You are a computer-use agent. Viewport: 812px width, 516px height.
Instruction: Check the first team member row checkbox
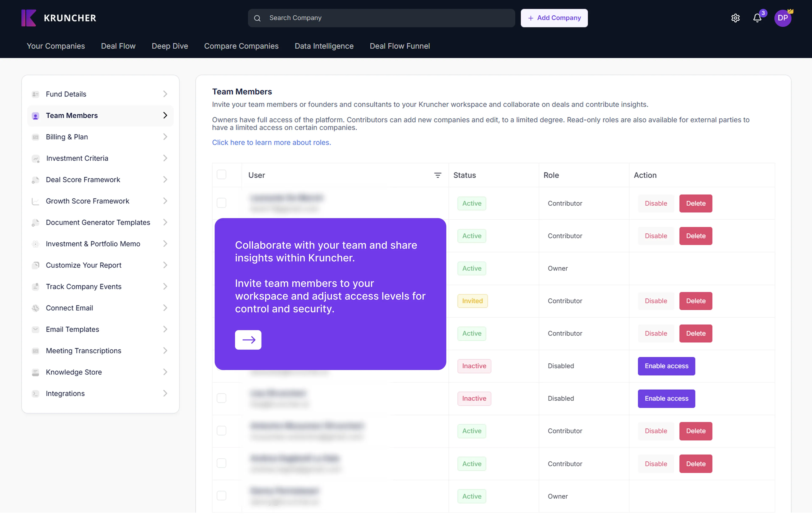(221, 203)
